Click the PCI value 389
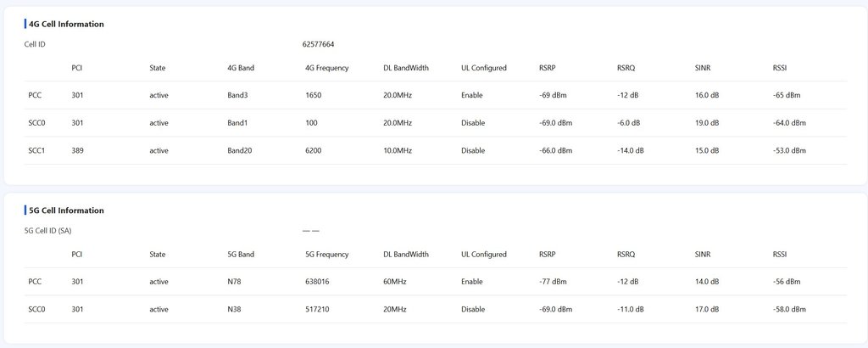Screen dimensions: 868x348 tap(78, 150)
